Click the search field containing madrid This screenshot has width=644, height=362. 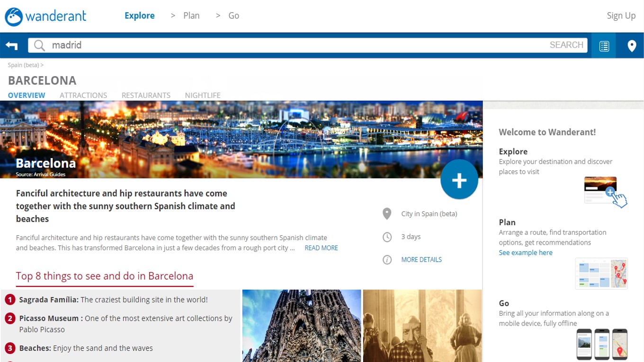pos(294,45)
